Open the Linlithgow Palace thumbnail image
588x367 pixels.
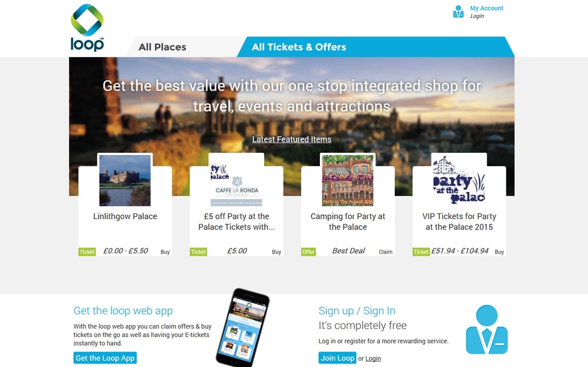125,181
